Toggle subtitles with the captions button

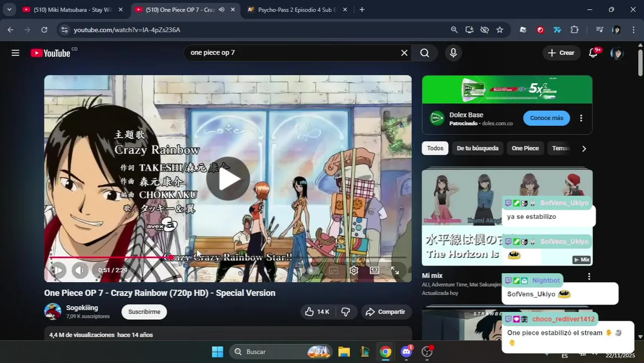coord(334,270)
